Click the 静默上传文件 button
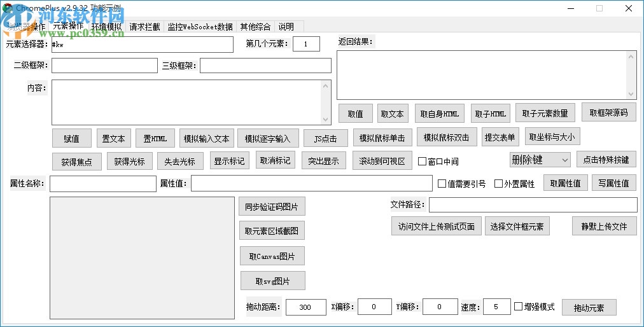This screenshot has height=327, width=644. (604, 226)
